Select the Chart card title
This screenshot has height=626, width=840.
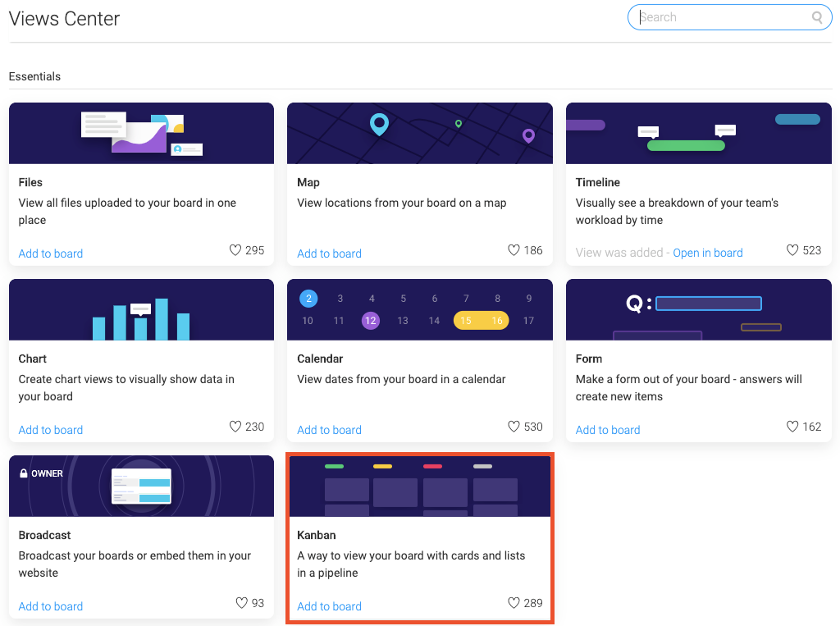pos(33,359)
